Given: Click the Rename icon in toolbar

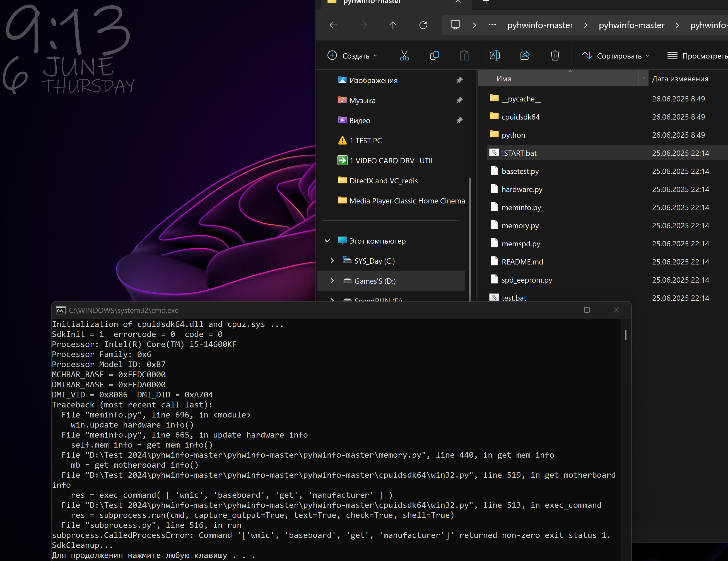Looking at the screenshot, I should [495, 56].
